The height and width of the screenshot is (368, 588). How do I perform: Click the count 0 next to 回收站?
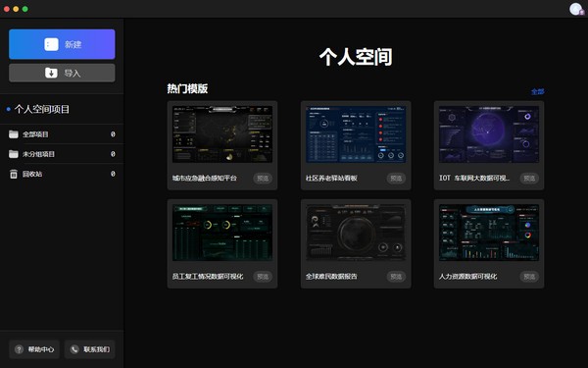click(113, 174)
